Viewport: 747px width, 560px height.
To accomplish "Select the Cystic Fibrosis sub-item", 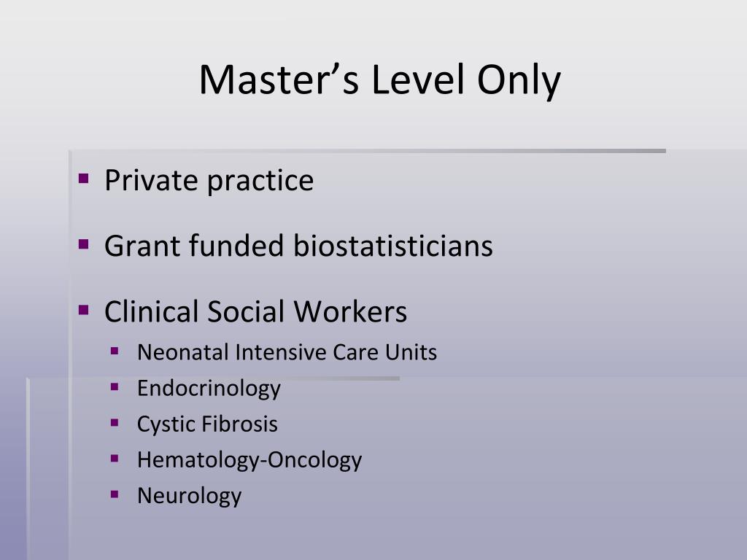I will [x=207, y=424].
